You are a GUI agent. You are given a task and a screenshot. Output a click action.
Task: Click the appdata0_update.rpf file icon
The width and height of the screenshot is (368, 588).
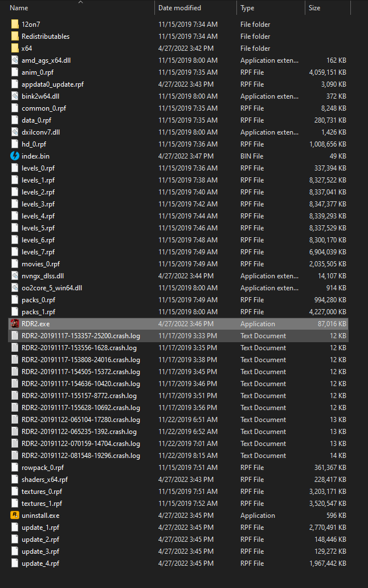coord(15,84)
